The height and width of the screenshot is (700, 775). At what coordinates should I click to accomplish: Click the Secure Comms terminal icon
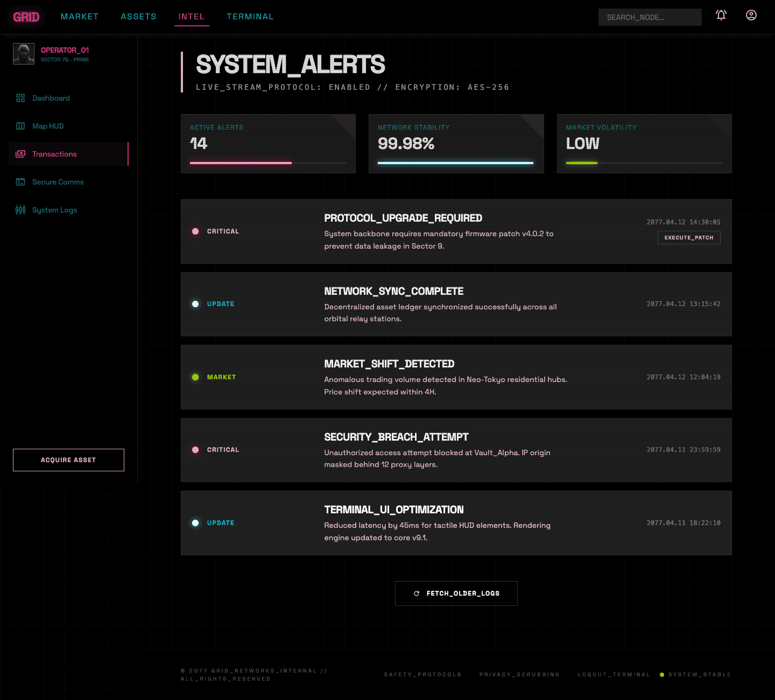pyautogui.click(x=20, y=182)
